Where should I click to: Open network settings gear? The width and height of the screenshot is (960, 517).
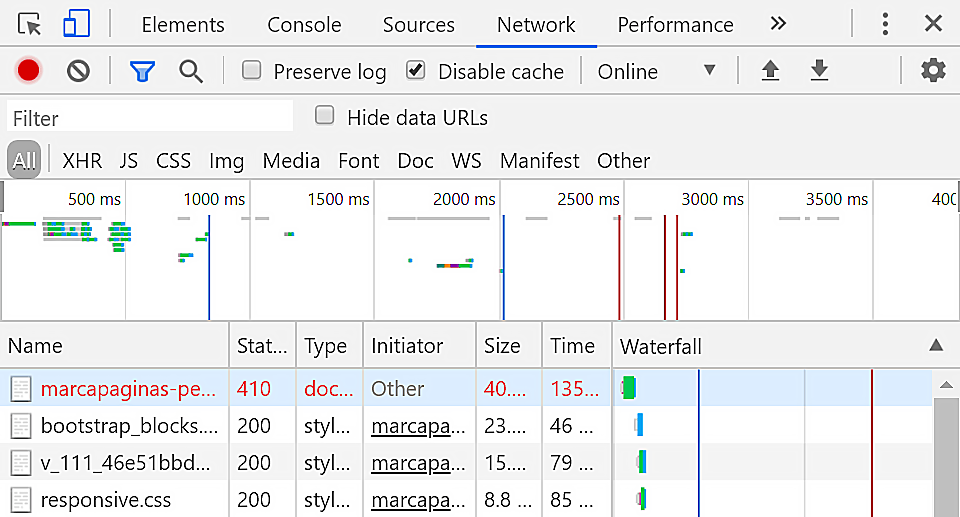coord(932,71)
